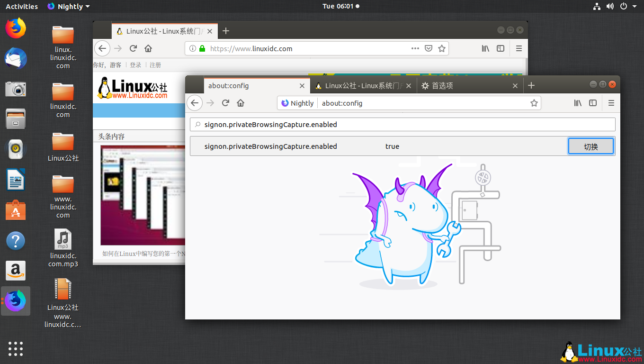Open Nightly application menu in top bar
The width and height of the screenshot is (644, 364).
pos(69,6)
